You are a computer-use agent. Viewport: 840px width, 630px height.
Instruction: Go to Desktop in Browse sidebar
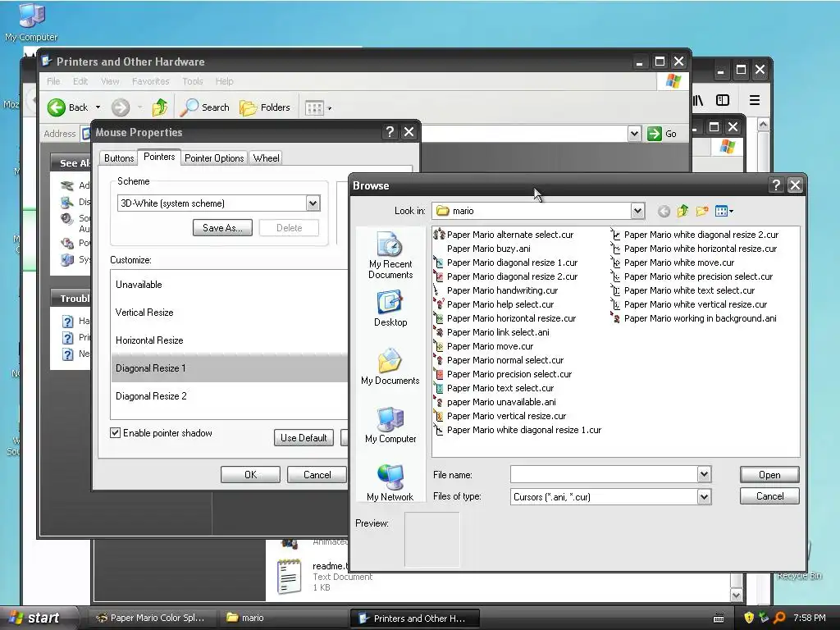tap(390, 308)
